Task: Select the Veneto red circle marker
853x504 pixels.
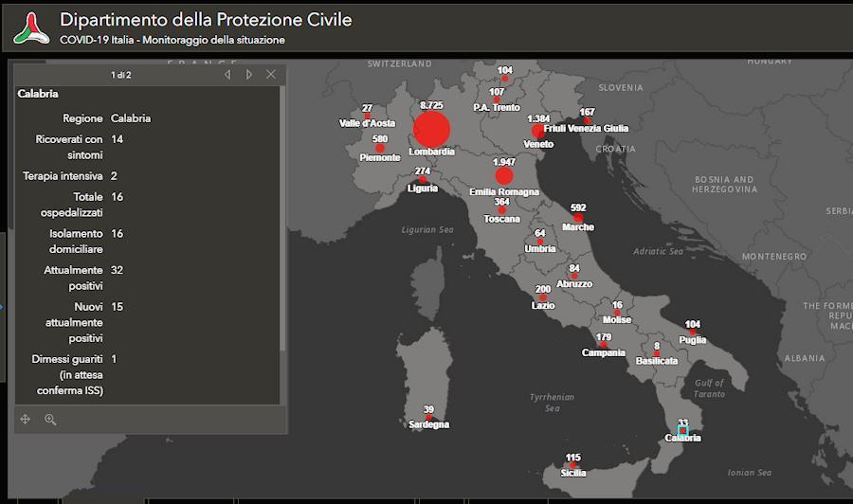Action: [538, 131]
